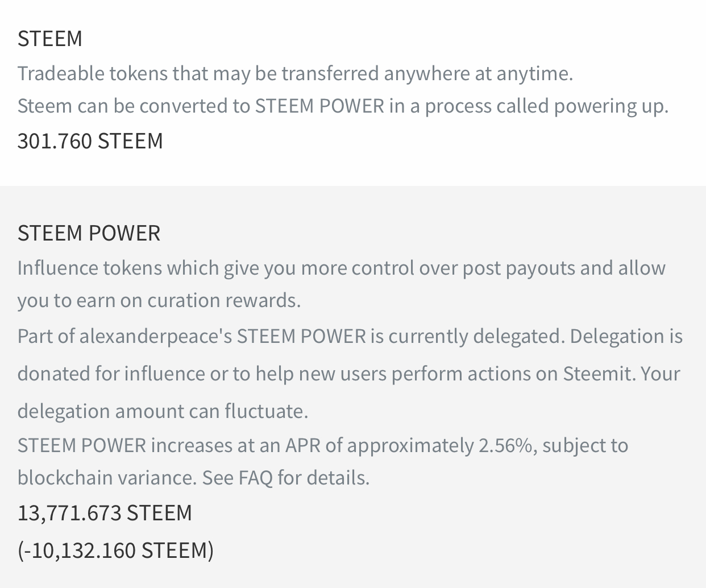
Task: Click the 'curation rewards' text line
Action: (x=159, y=300)
